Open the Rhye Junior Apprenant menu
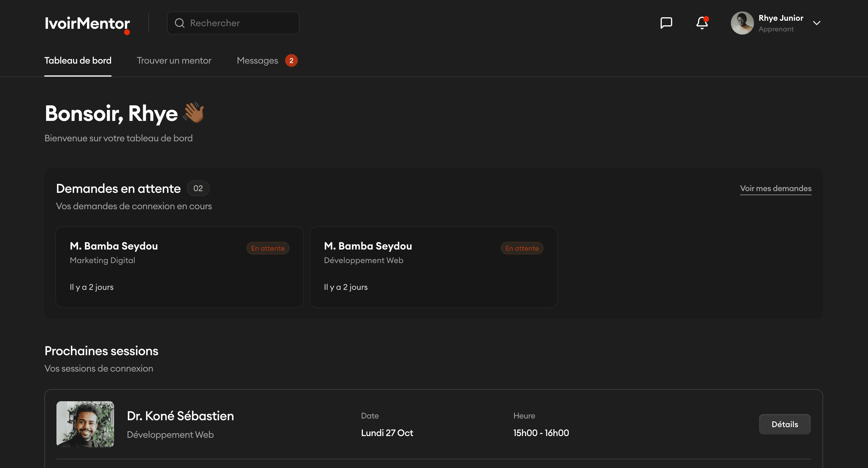The image size is (868, 468). pyautogui.click(x=780, y=23)
